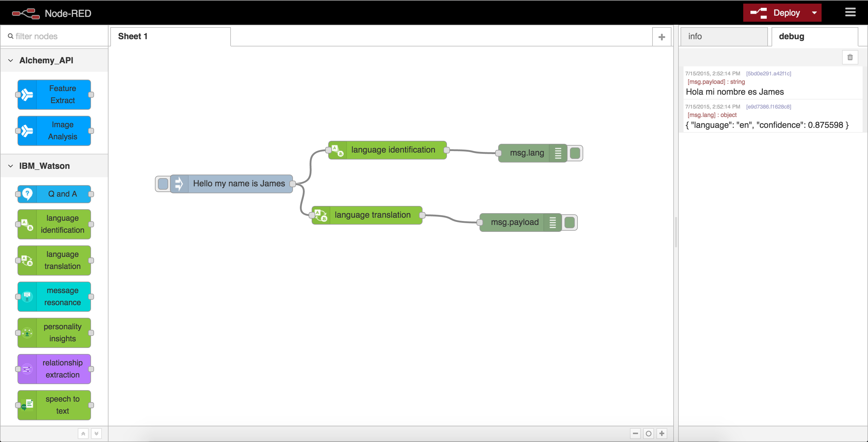Click the [msg.payload] : string label
Viewport: 868px width, 442px height.
tap(716, 82)
